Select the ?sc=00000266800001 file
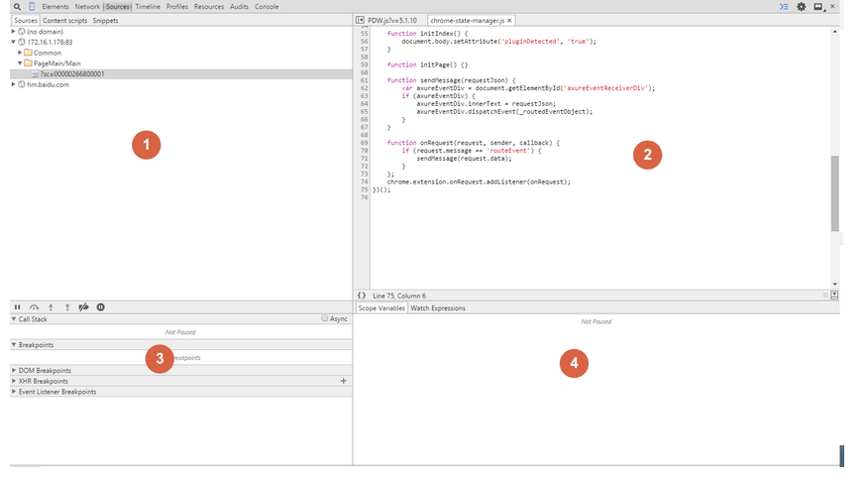 [181, 73]
